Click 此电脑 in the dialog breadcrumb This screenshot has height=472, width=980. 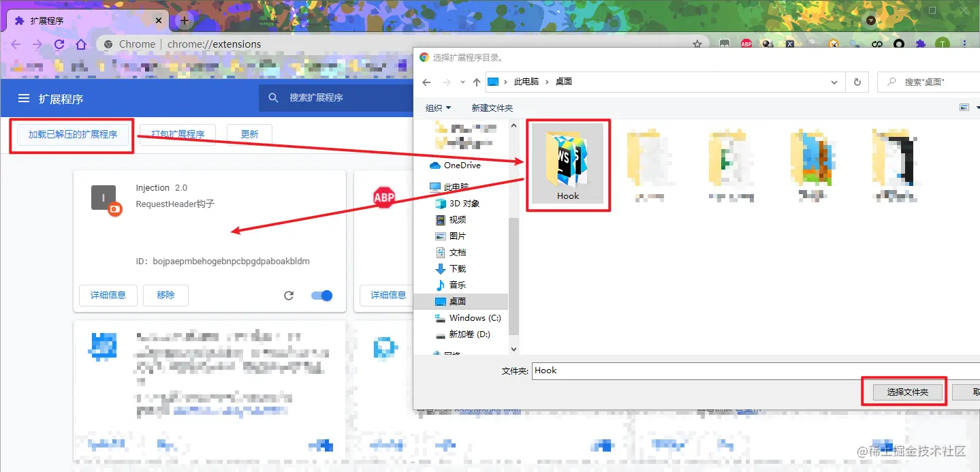coord(526,82)
